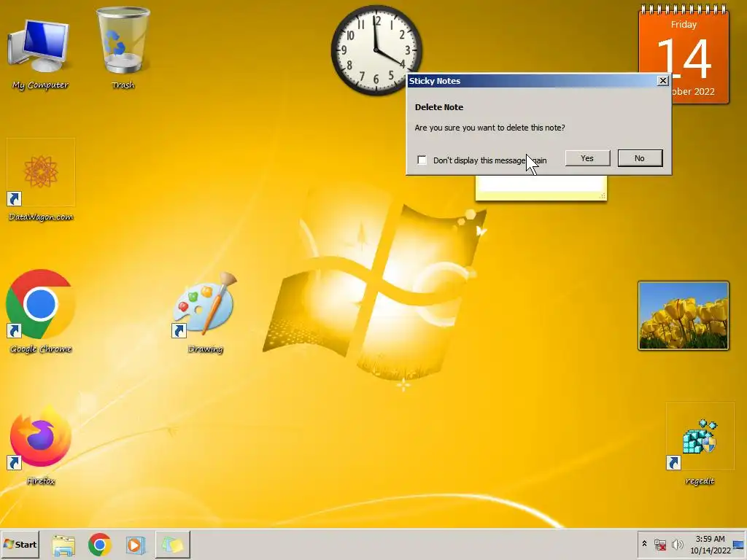The image size is (747, 560).
Task: Open the Start menu
Action: tap(20, 544)
